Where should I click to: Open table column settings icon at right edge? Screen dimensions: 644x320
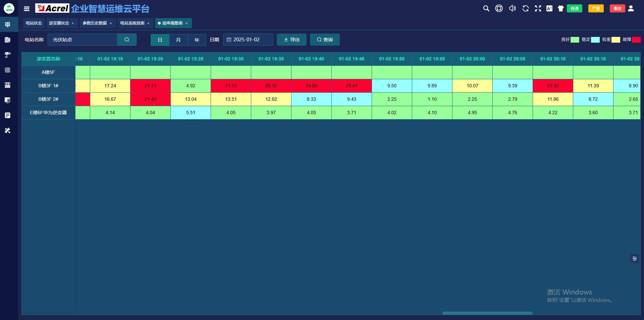(634, 259)
